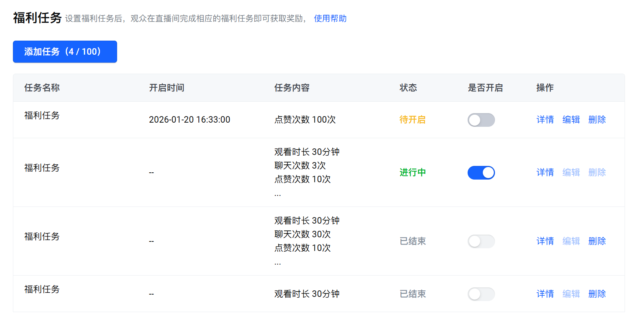Click the ellipsis under the 进行中 task content

[278, 194]
